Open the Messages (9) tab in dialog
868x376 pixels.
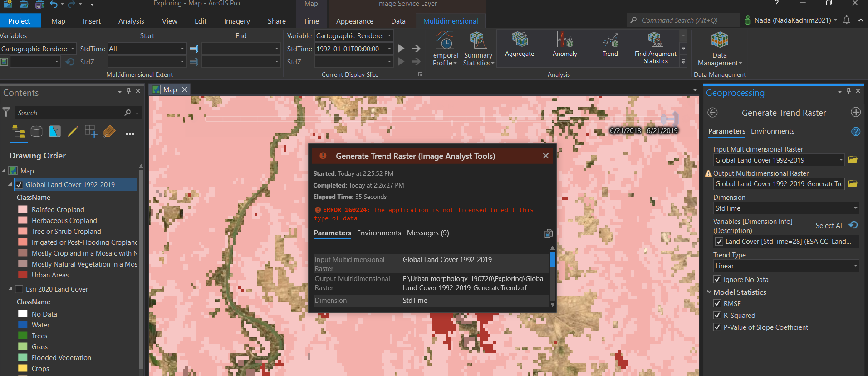[x=428, y=233]
